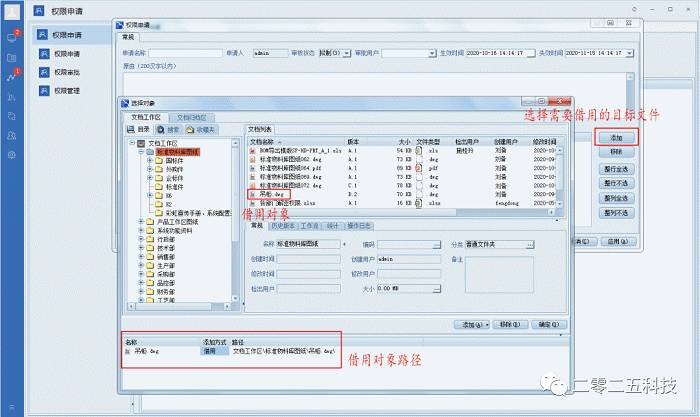Click the 确定 button in 选择对象 dialog
This screenshot has width=700, height=417.
pos(547,325)
